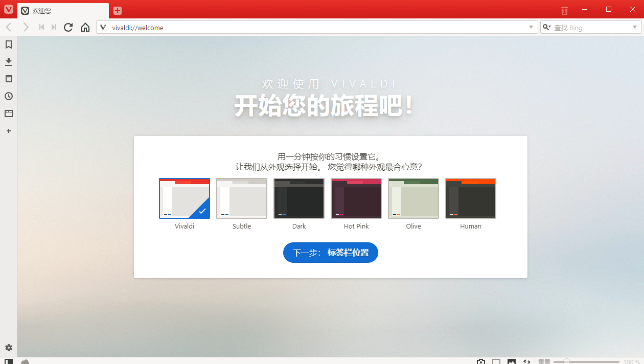Open a new tab with the plus button

point(118,11)
